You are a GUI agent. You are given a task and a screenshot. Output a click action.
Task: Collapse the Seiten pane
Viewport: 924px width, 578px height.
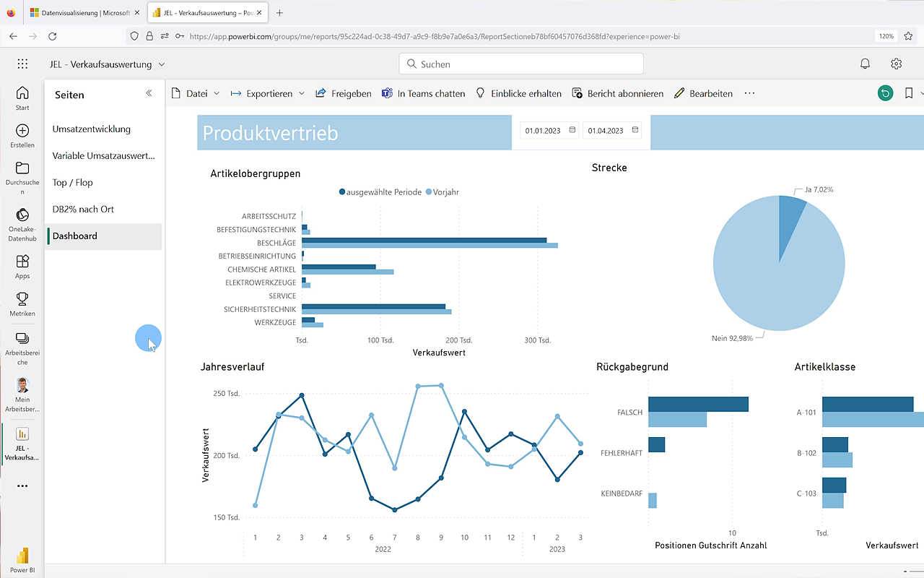pyautogui.click(x=149, y=93)
